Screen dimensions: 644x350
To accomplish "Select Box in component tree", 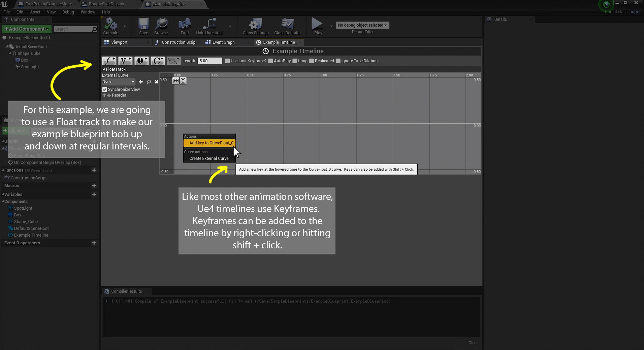I will point(25,60).
